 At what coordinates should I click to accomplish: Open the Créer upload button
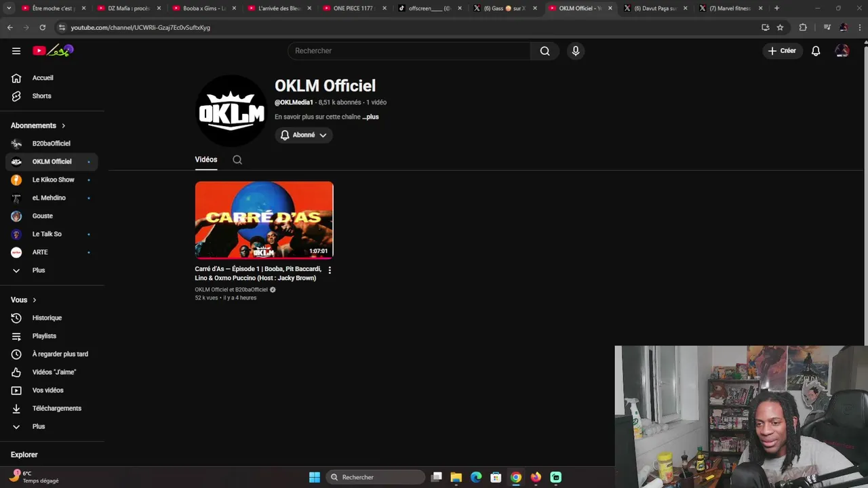(x=782, y=51)
